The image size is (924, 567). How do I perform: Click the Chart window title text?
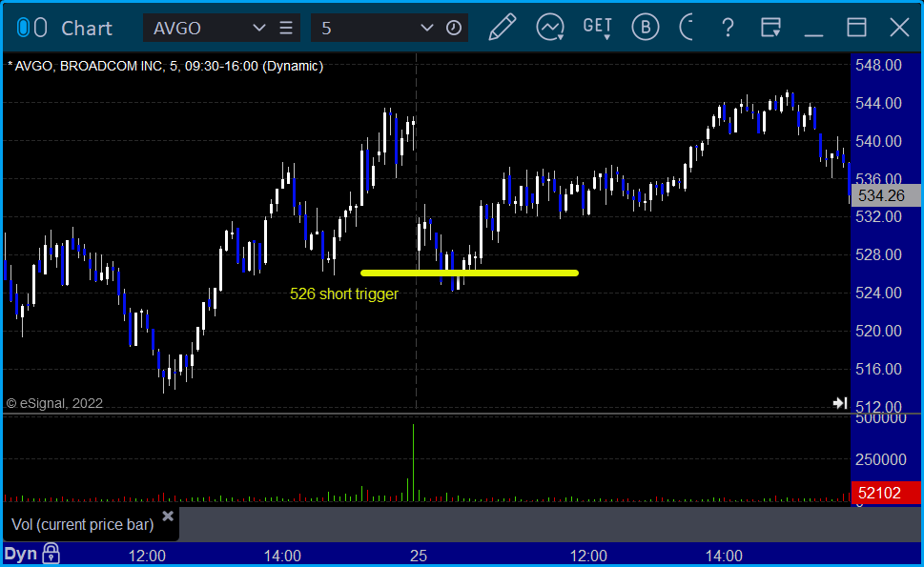pyautogui.click(x=87, y=28)
